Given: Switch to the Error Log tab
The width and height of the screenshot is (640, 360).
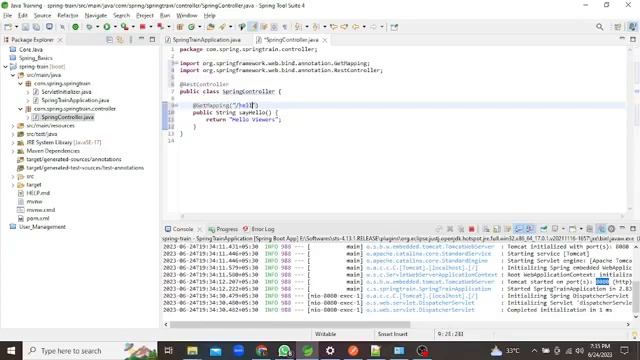Looking at the screenshot, I should [259, 229].
